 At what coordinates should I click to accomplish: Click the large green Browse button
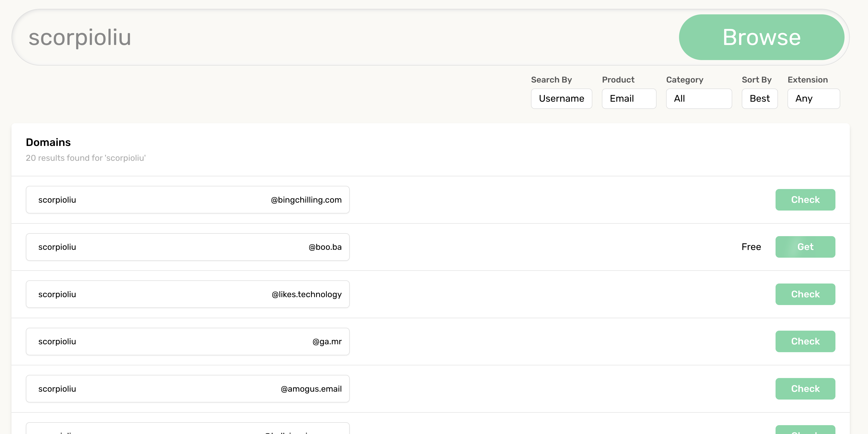click(761, 37)
